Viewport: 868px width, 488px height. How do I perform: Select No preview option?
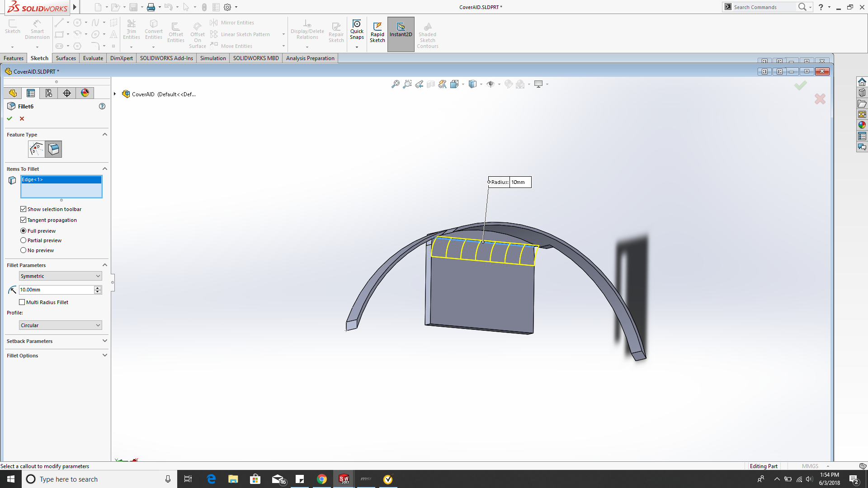23,250
